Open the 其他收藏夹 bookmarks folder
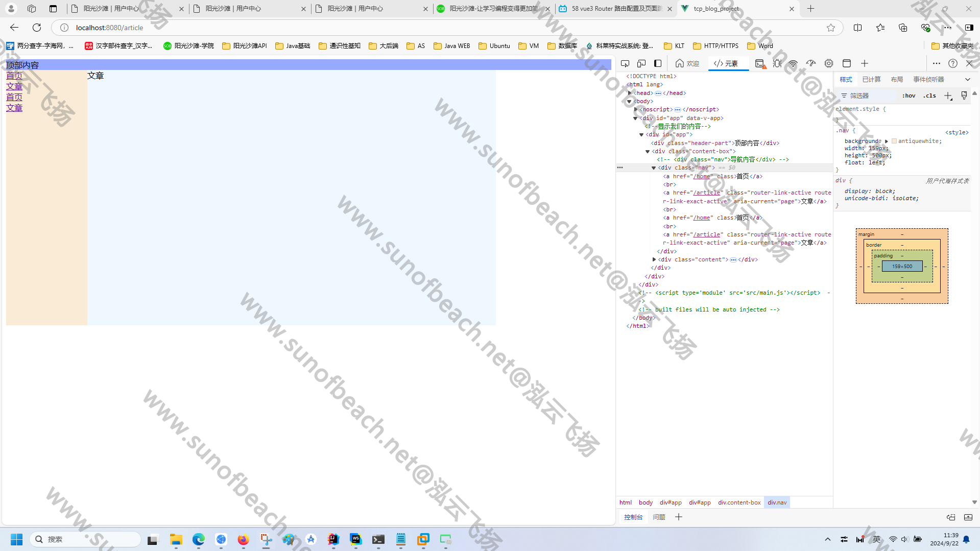 click(952, 46)
